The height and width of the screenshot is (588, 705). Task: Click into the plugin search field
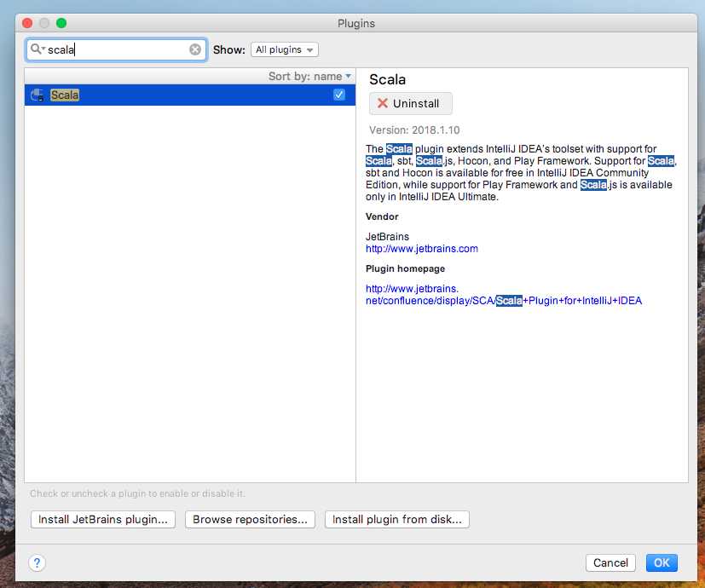click(117, 49)
